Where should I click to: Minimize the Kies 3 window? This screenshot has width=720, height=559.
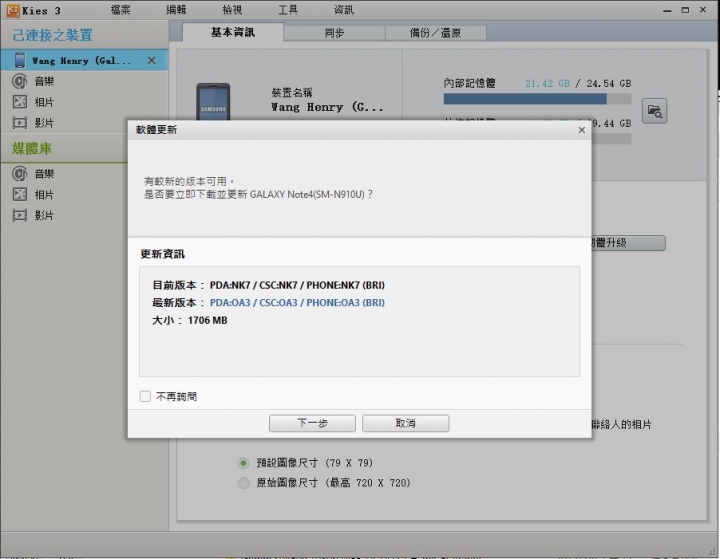click(x=667, y=10)
